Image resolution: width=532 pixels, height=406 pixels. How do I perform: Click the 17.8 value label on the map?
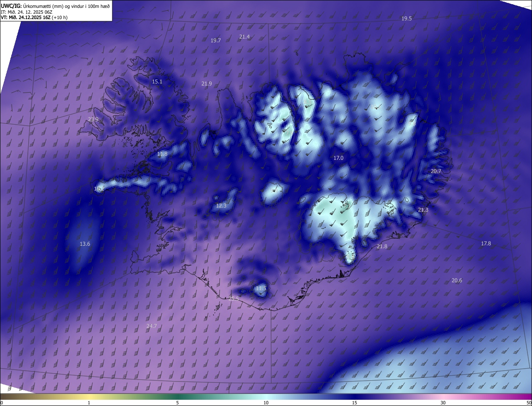pyautogui.click(x=486, y=244)
